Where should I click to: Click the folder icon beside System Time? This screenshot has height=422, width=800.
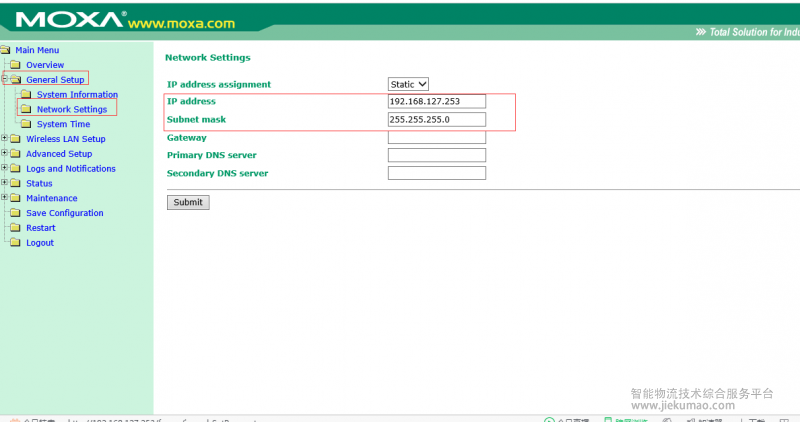[26, 124]
